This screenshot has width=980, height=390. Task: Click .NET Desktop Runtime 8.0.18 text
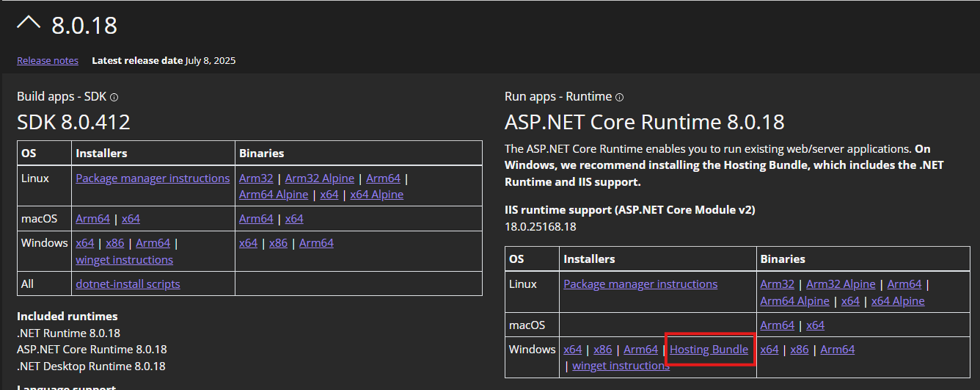coord(91,366)
